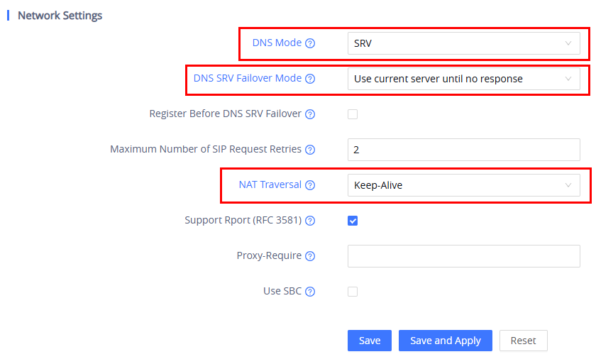This screenshot has height=364, width=596.
Task: Click the Save button
Action: pos(370,341)
